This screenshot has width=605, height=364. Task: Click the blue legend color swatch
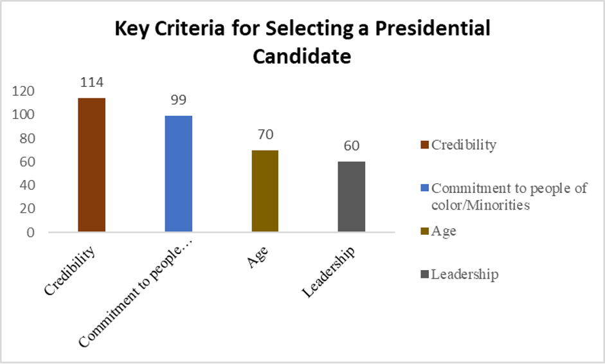[x=423, y=189]
